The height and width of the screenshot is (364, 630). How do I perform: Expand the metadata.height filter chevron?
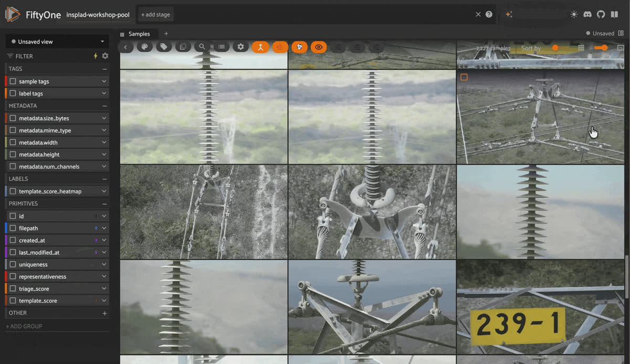click(x=104, y=154)
